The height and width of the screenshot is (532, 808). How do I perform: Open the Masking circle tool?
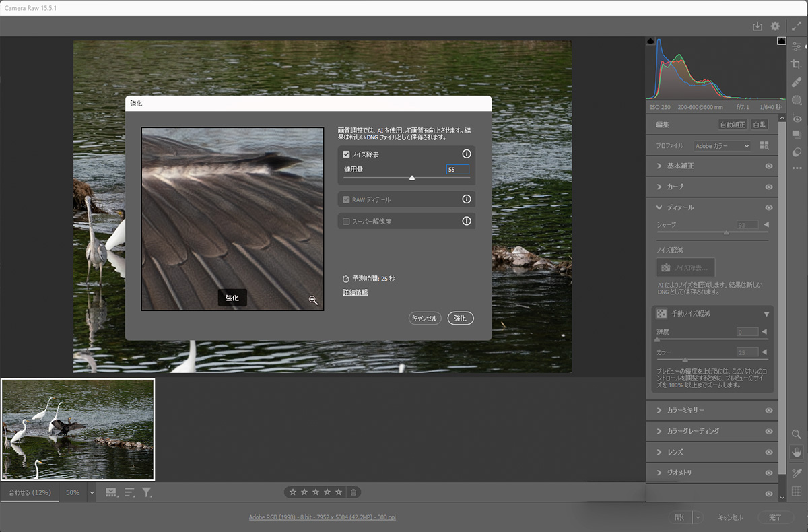[797, 100]
